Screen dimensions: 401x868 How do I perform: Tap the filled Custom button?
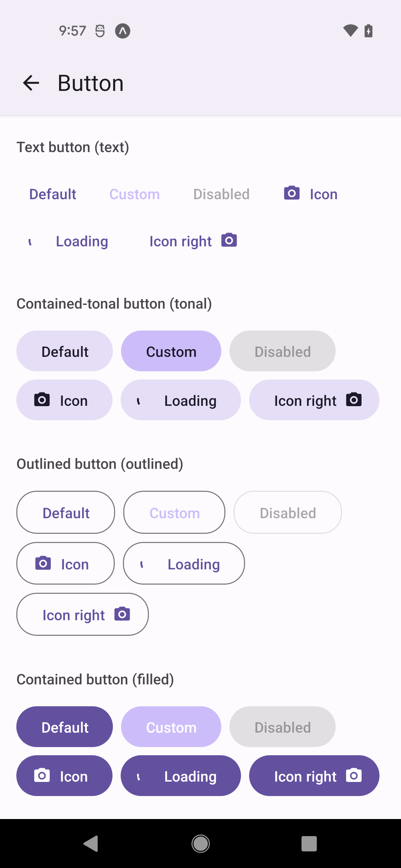pyautogui.click(x=171, y=727)
